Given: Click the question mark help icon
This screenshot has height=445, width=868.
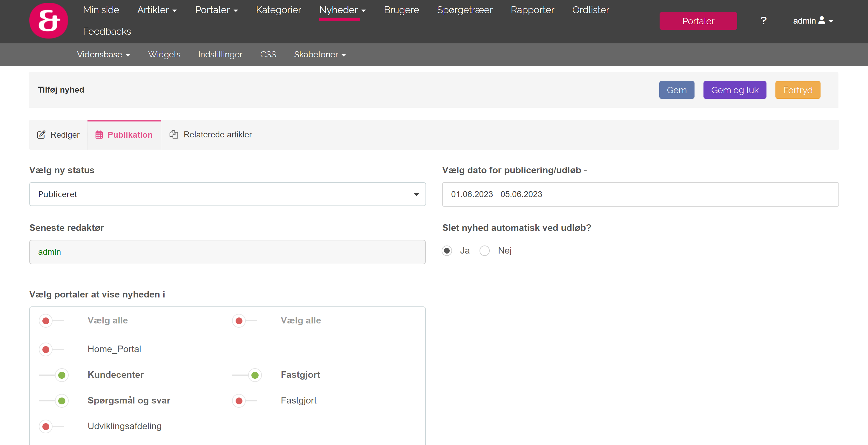Looking at the screenshot, I should pyautogui.click(x=763, y=21).
